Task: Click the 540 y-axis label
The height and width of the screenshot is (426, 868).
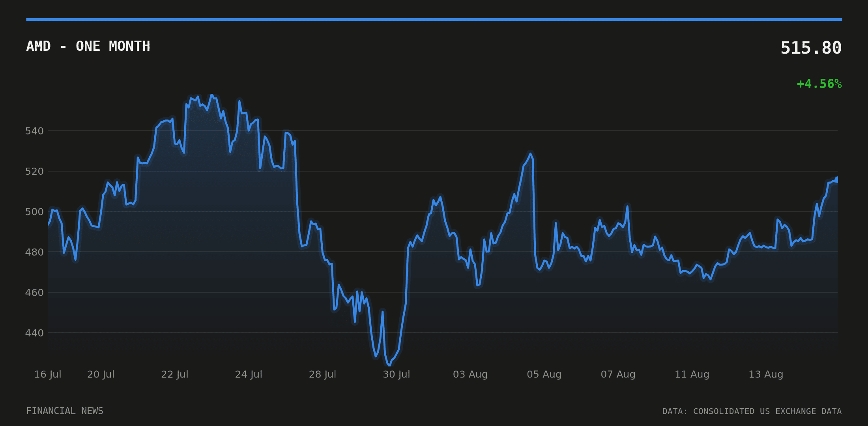Action: tap(34, 131)
